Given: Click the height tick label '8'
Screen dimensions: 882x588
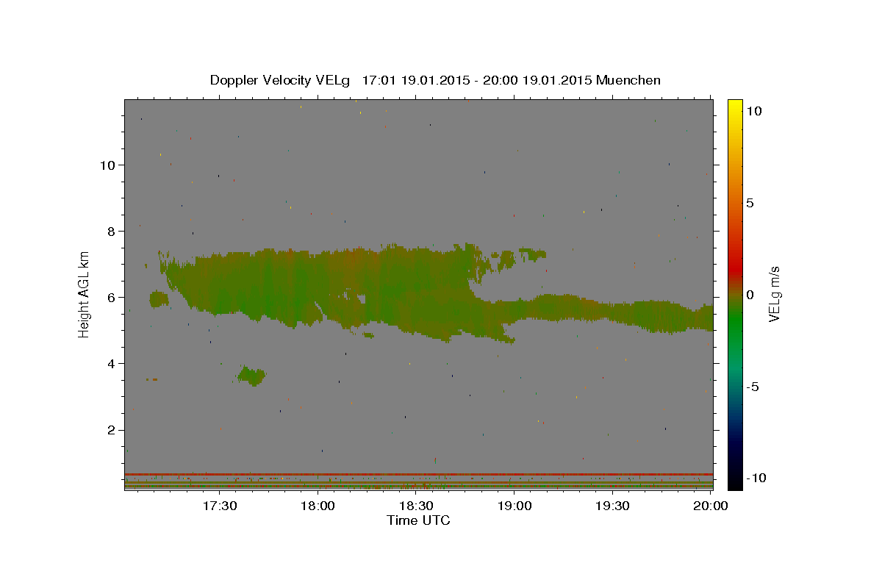Looking at the screenshot, I should click(x=112, y=231).
